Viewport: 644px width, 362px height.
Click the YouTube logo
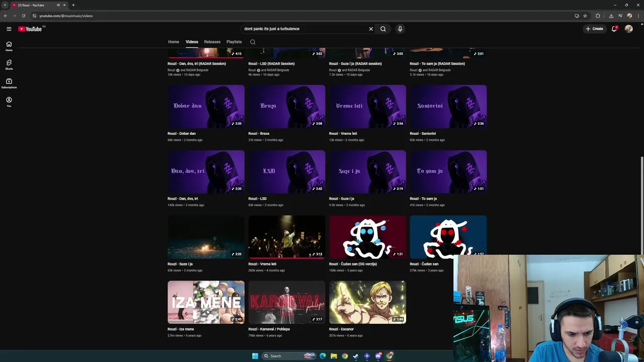point(30,29)
